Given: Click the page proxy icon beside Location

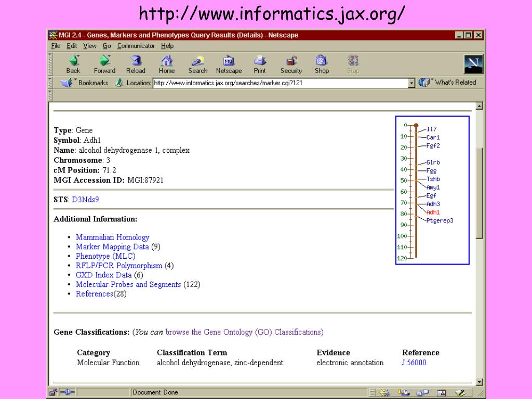Looking at the screenshot, I should point(119,83).
